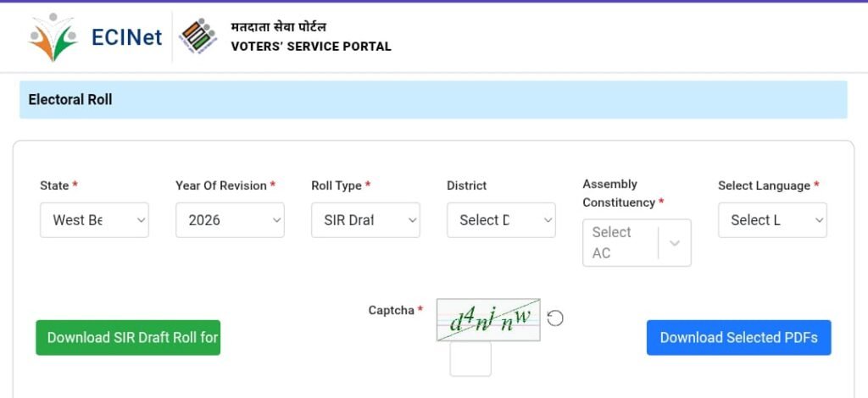Click the Hindi portal title text
Screen dimensions: 868x398
pyautogui.click(x=279, y=26)
